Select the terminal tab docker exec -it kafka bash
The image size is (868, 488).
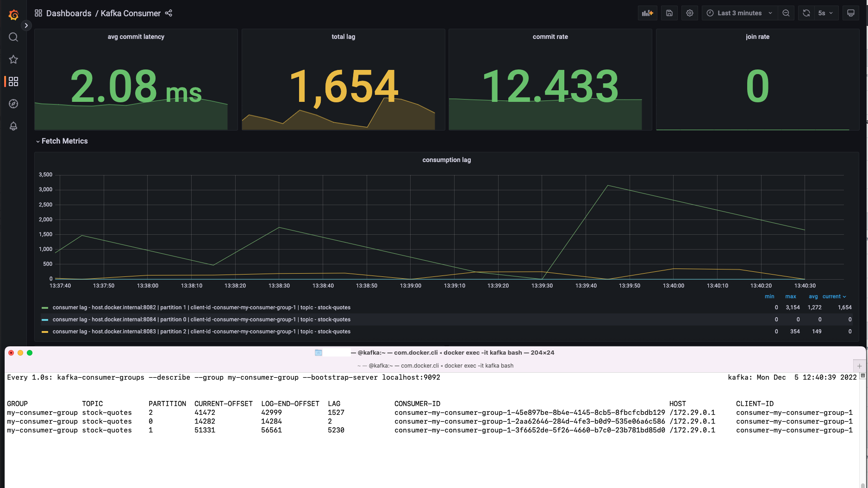(435, 366)
